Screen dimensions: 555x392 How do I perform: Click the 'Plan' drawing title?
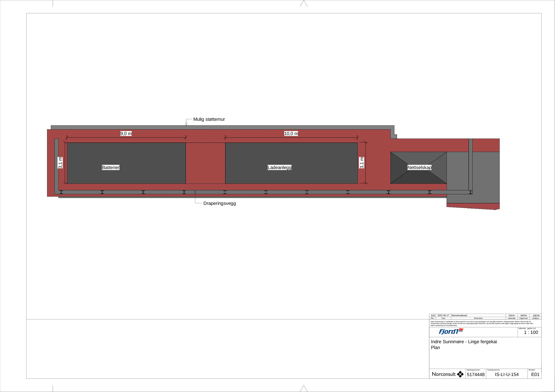point(435,348)
